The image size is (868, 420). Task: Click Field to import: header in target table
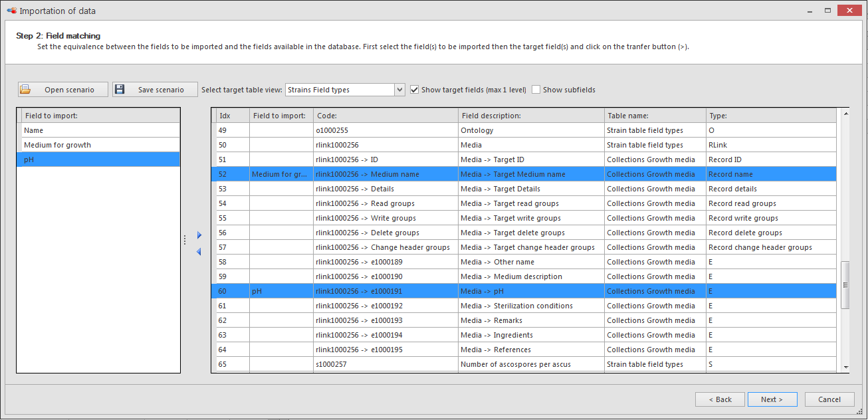coord(281,116)
